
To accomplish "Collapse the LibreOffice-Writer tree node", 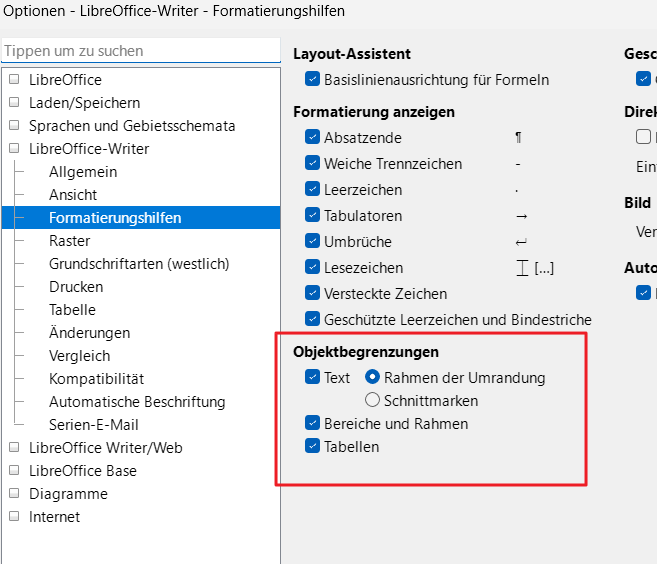I will [14, 149].
